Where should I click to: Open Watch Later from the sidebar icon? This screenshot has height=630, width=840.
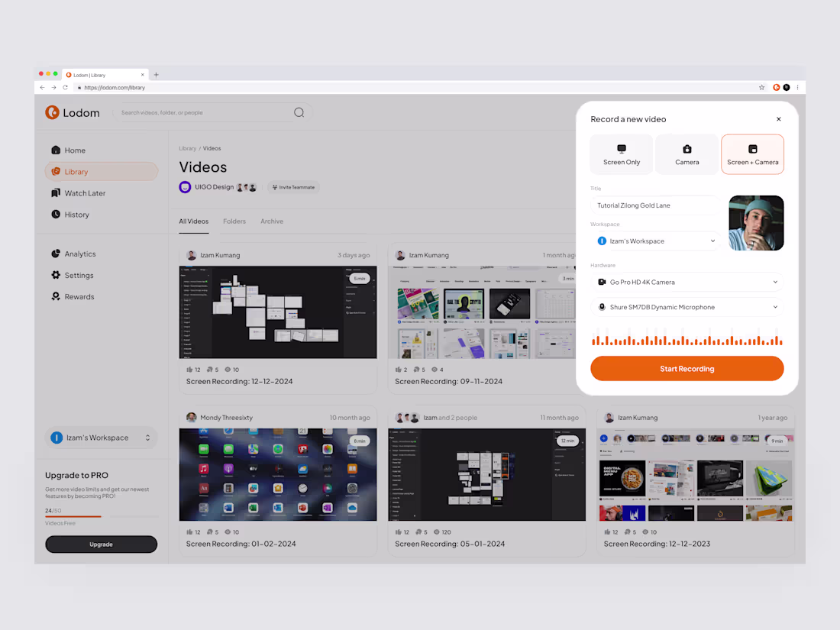coord(57,192)
